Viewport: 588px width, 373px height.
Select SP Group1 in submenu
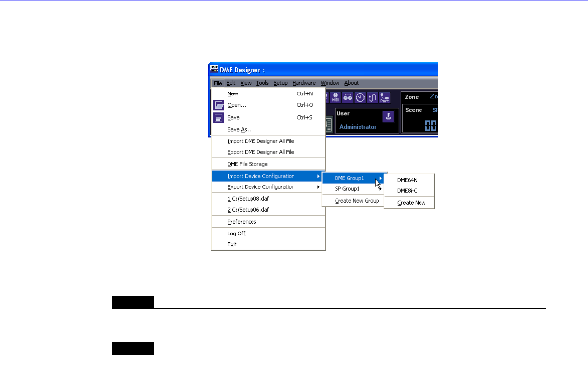[x=353, y=189]
